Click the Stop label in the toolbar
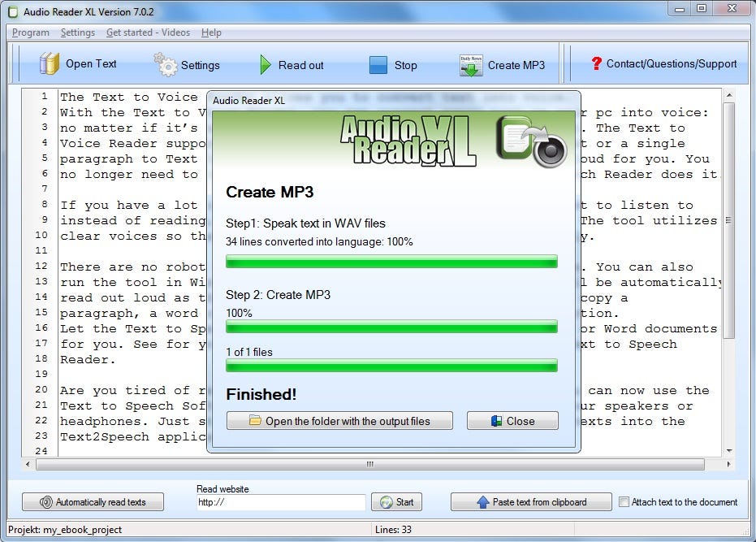Image resolution: width=756 pixels, height=542 pixels. pyautogui.click(x=405, y=65)
